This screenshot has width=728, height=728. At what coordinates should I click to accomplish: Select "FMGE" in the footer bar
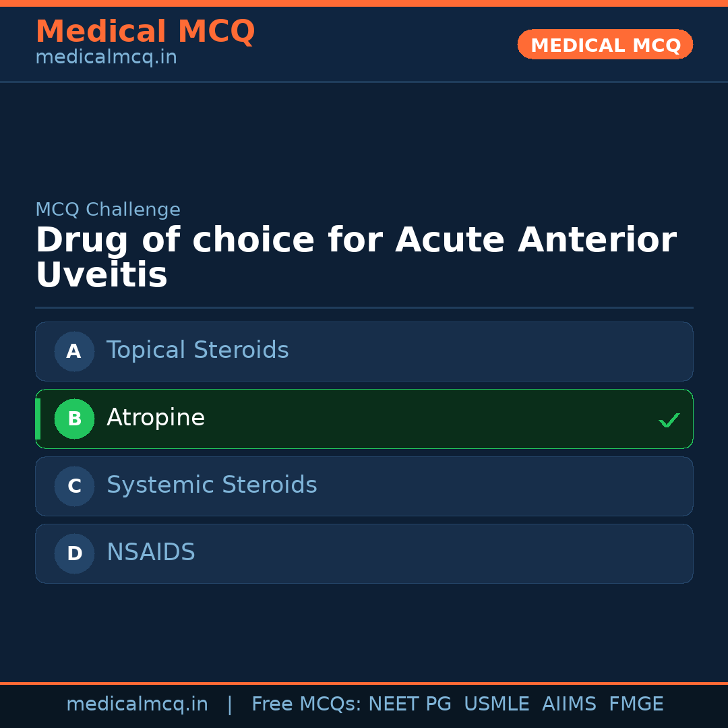(636, 704)
